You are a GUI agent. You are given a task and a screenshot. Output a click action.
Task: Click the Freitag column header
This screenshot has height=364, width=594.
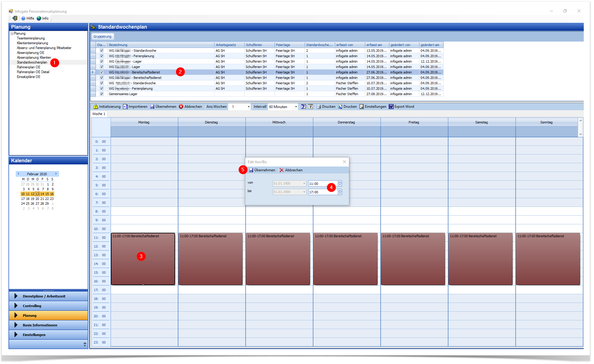414,122
